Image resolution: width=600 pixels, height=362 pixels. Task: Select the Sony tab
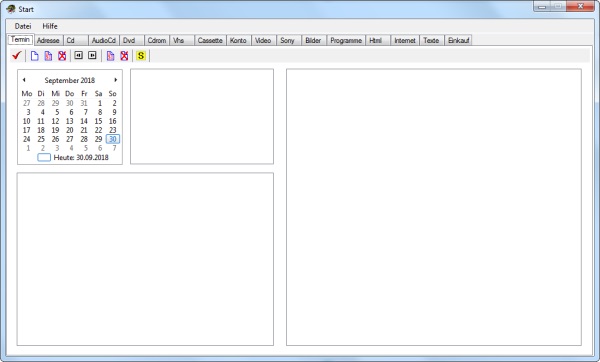289,40
